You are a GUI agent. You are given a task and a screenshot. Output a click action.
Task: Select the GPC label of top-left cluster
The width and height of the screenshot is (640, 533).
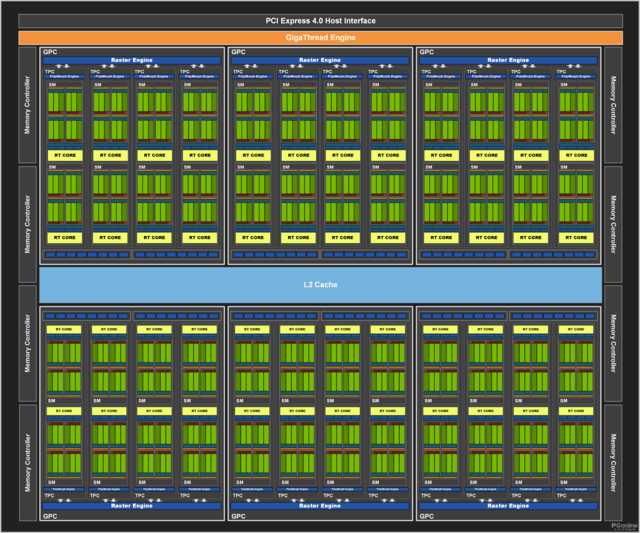click(50, 52)
